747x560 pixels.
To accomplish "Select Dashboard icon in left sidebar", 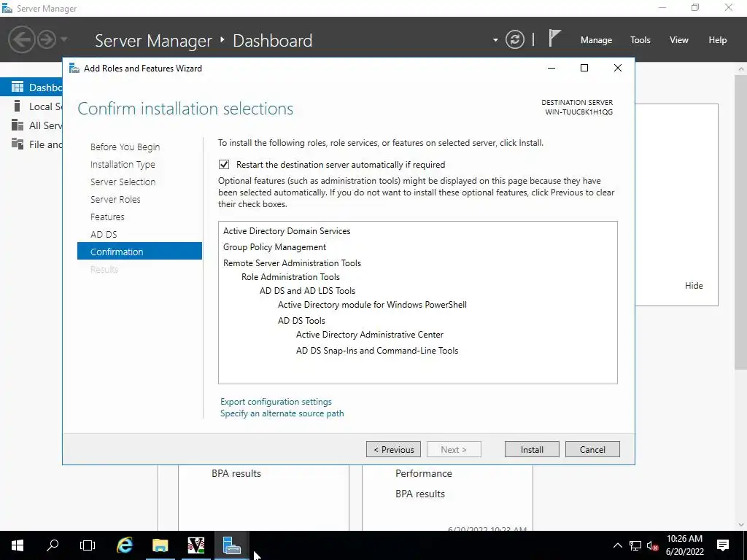I will (x=18, y=87).
